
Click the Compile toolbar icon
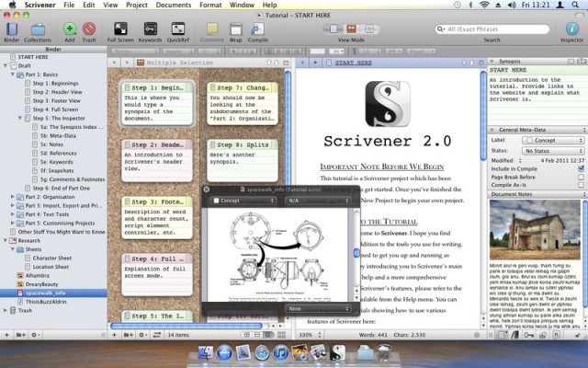coord(258,29)
